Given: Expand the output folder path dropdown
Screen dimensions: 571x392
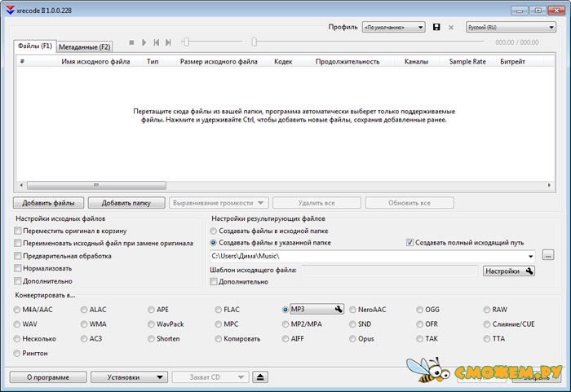Looking at the screenshot, I should coord(530,256).
